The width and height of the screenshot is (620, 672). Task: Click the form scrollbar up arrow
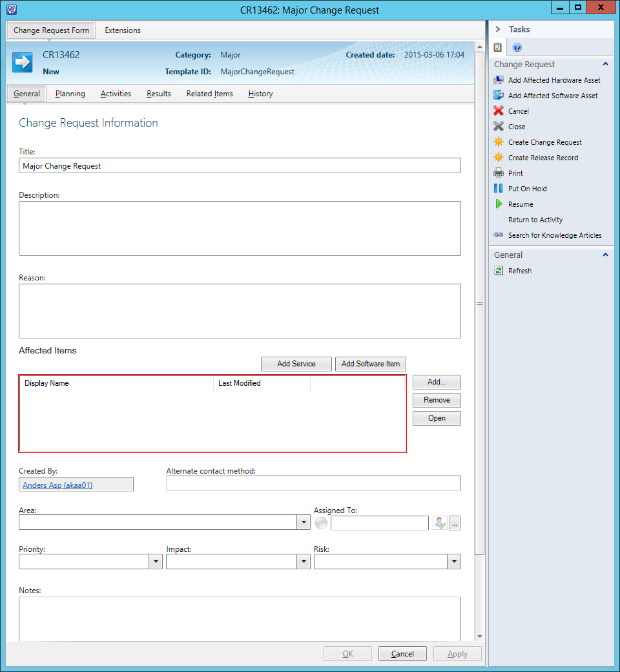479,47
